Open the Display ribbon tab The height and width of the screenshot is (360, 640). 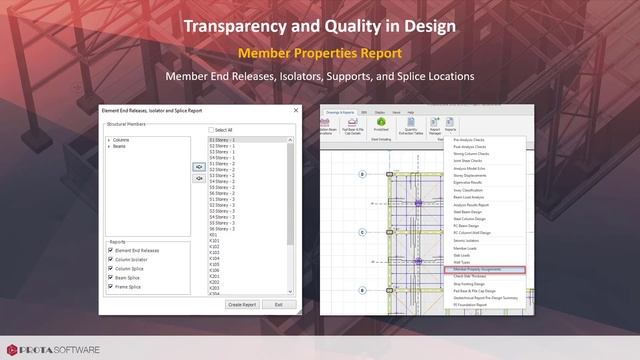coord(380,112)
